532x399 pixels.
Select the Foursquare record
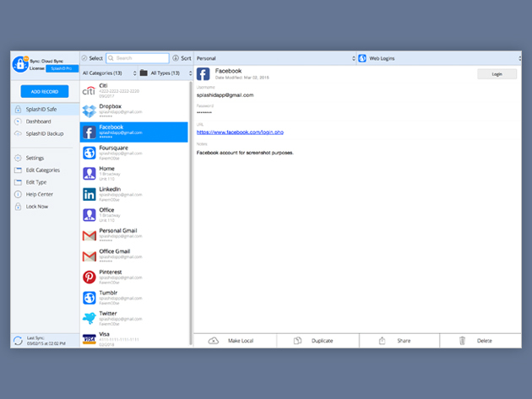pyautogui.click(x=134, y=153)
